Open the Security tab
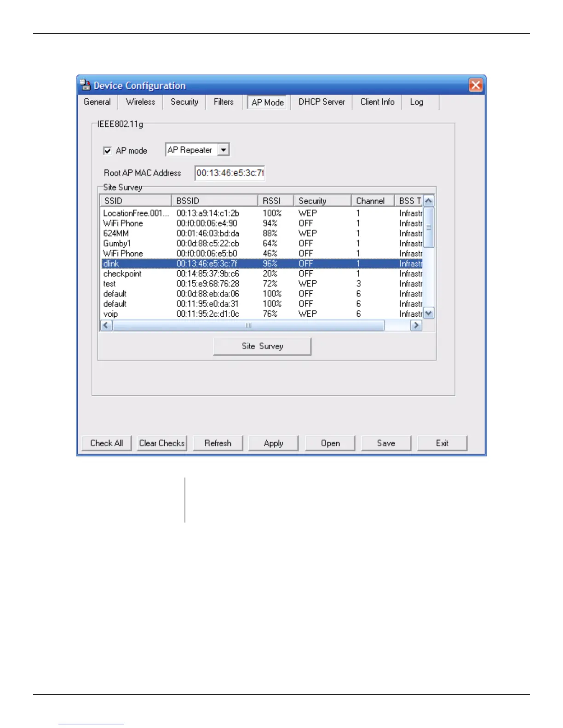This screenshot has height=728, width=563. (x=184, y=102)
